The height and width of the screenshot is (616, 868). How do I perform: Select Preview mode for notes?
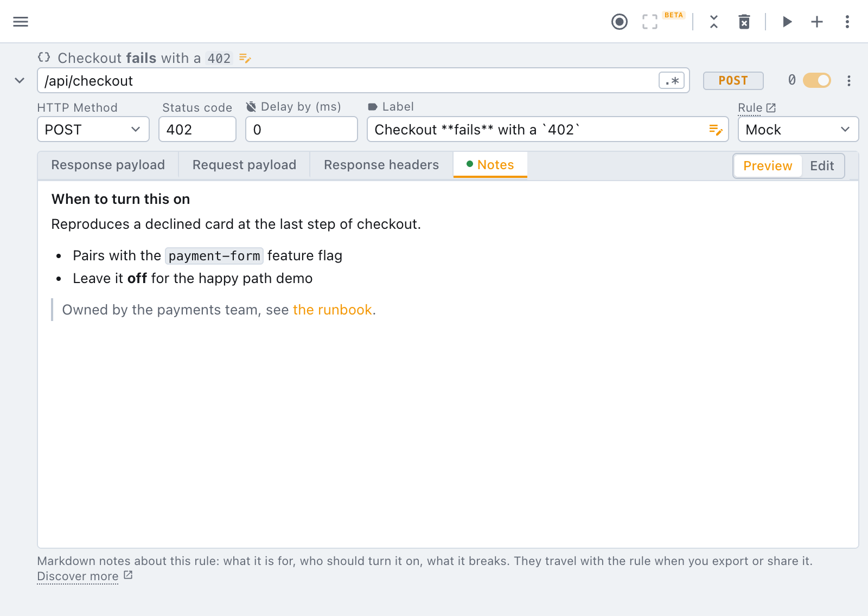[768, 166]
